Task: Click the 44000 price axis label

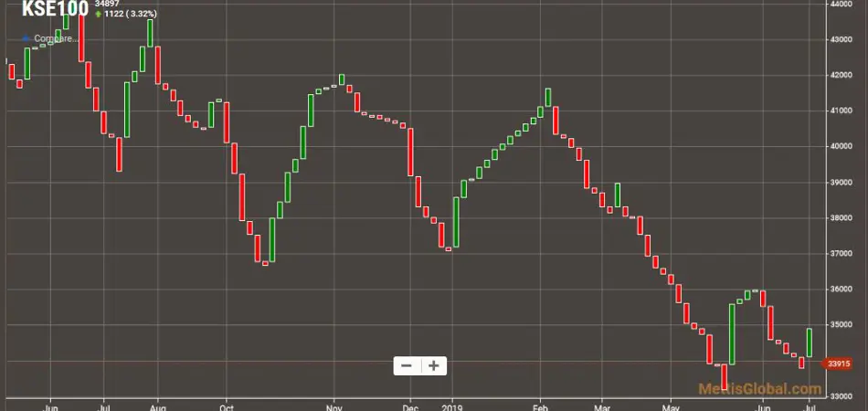Action: click(x=840, y=5)
